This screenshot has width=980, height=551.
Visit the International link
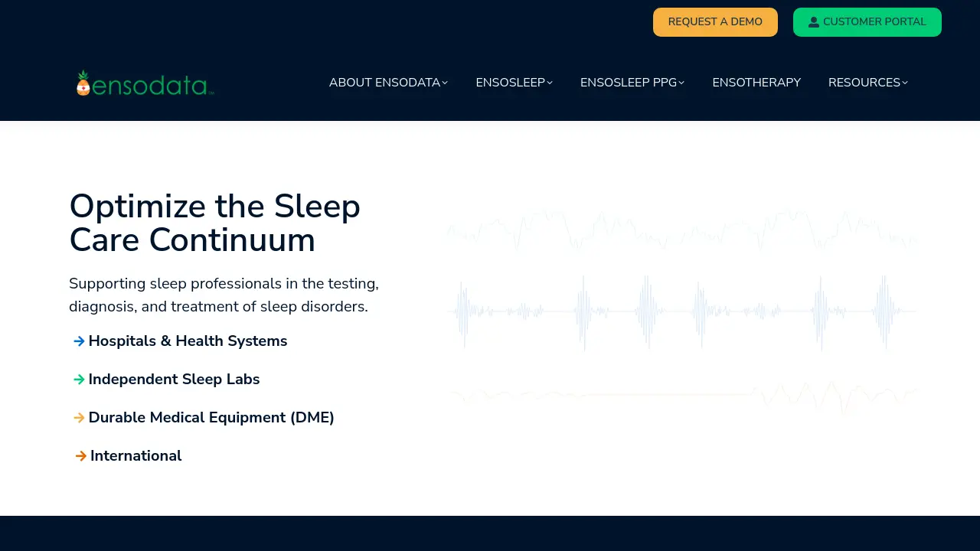(136, 456)
